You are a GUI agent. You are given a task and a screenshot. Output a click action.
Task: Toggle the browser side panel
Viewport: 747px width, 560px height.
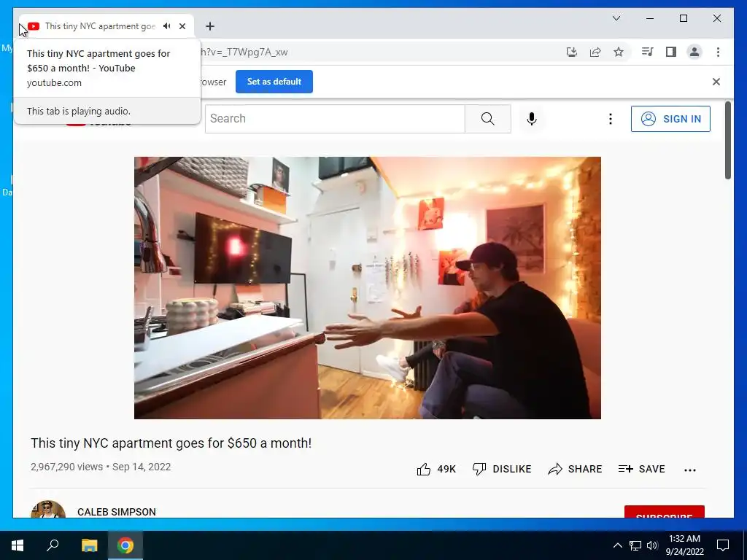point(671,52)
